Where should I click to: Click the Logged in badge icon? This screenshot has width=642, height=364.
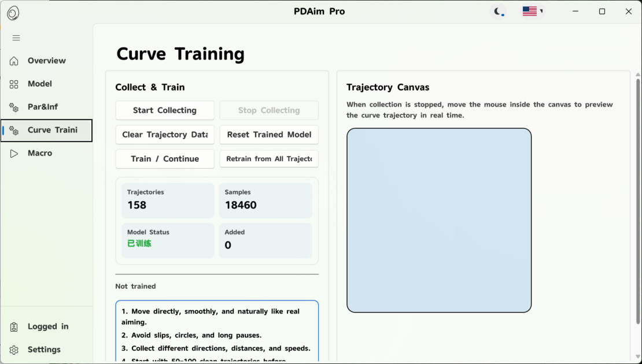pyautogui.click(x=14, y=327)
